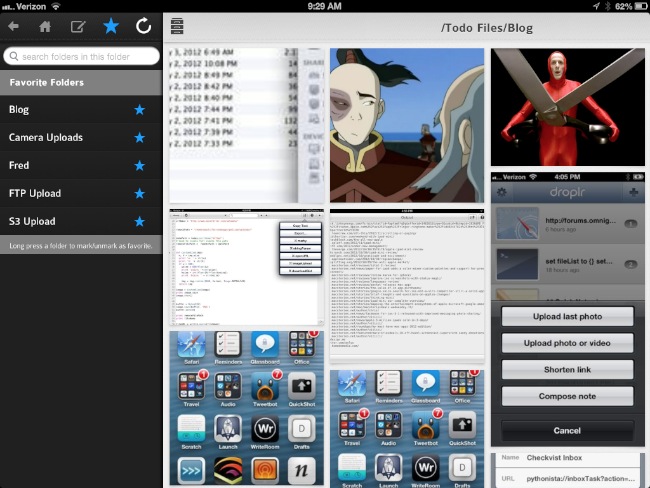This screenshot has height=488, width=650.
Task: Click the droplr plus icon
Action: coord(633,192)
